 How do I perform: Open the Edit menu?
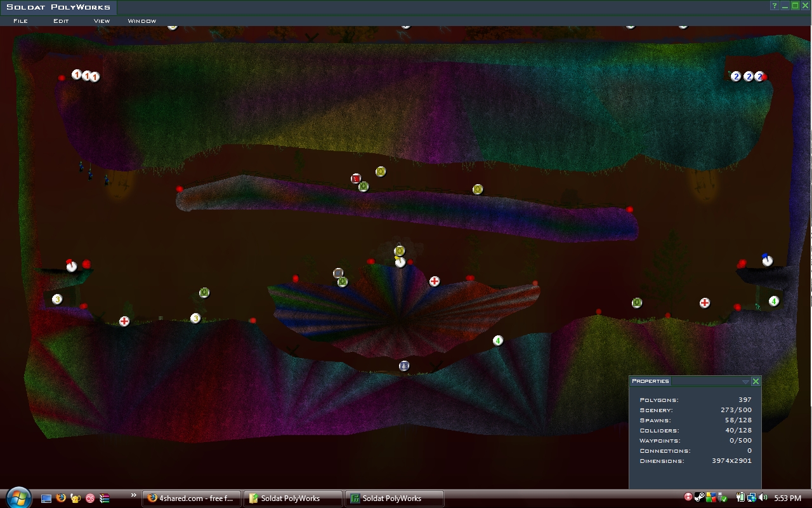coord(61,21)
